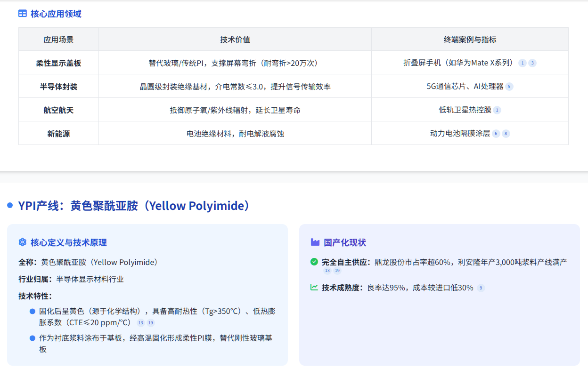Open citation 9 after 成本较进口低30%
The width and height of the screenshot is (588, 369).
coord(481,288)
